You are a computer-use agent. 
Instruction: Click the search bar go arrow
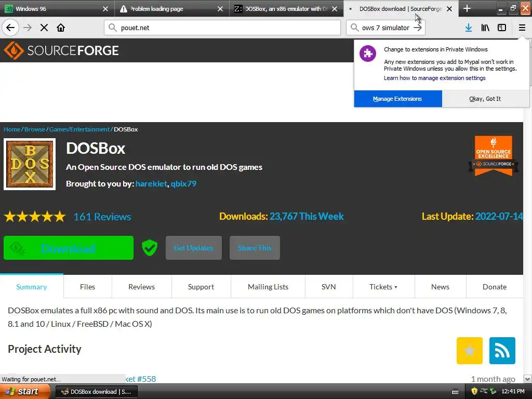pos(418,28)
